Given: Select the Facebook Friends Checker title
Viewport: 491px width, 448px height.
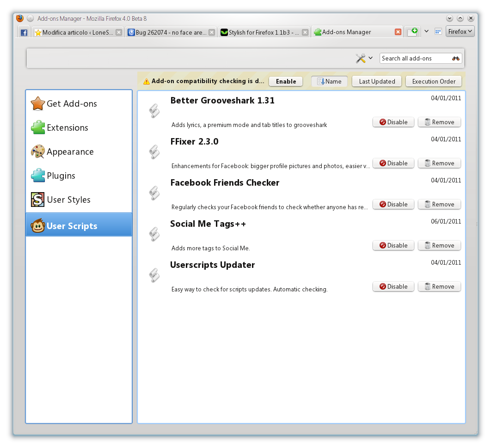Looking at the screenshot, I should 225,183.
